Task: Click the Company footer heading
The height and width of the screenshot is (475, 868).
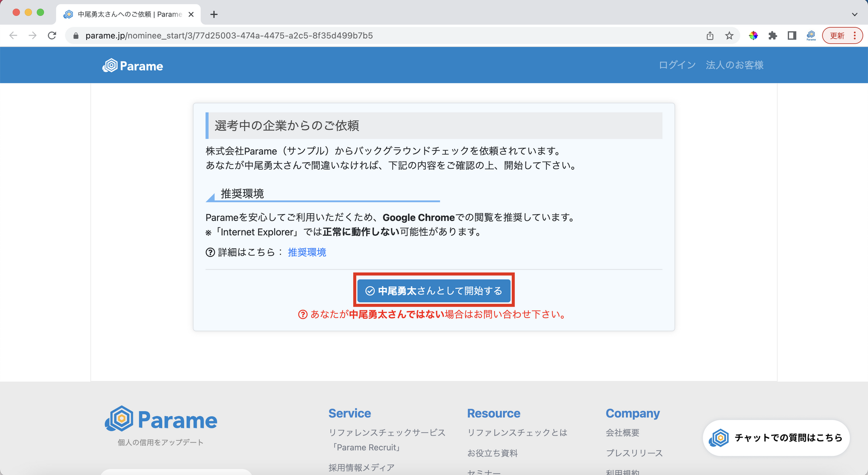Action: [633, 413]
